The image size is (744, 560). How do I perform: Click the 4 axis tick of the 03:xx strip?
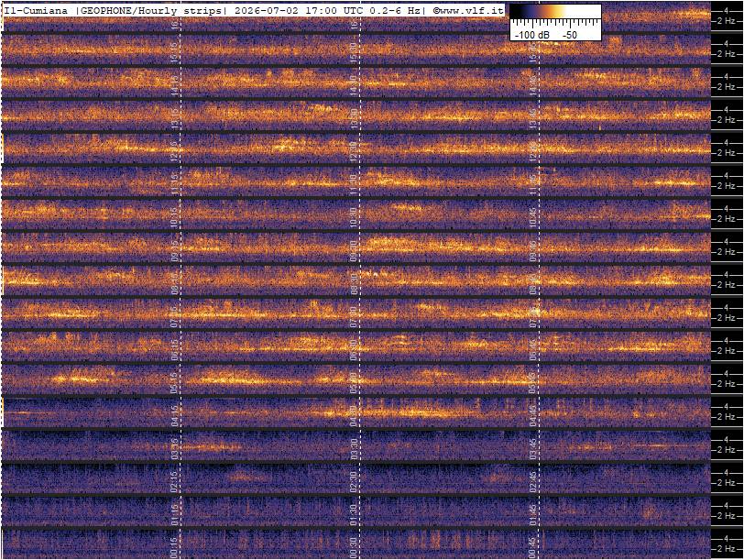[727, 439]
